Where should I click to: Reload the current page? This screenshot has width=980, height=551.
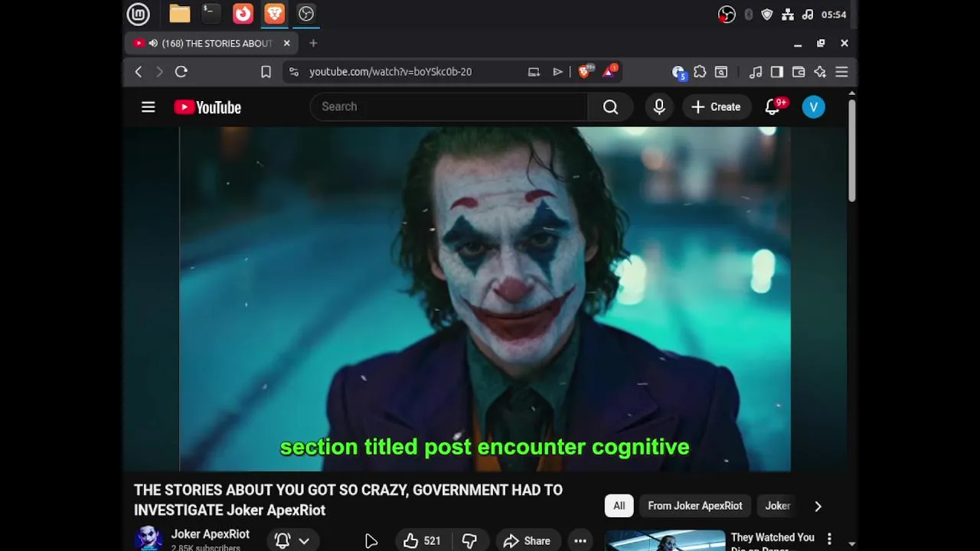pos(181,72)
